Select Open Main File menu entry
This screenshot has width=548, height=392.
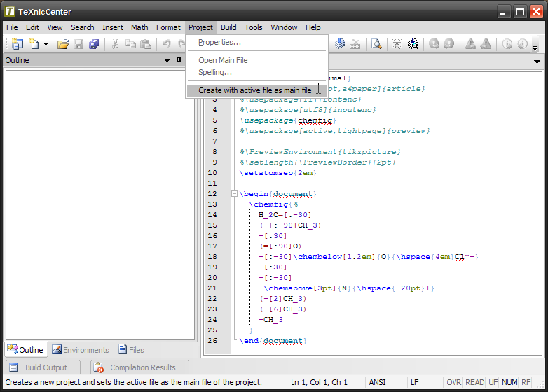[257, 60]
